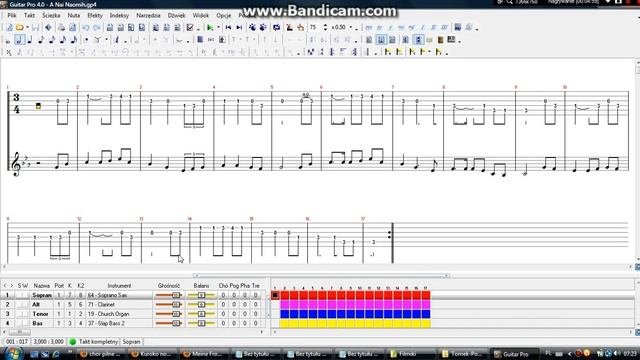
Task: Select the sixteenth note duration icon
Action: pyautogui.click(x=52, y=40)
